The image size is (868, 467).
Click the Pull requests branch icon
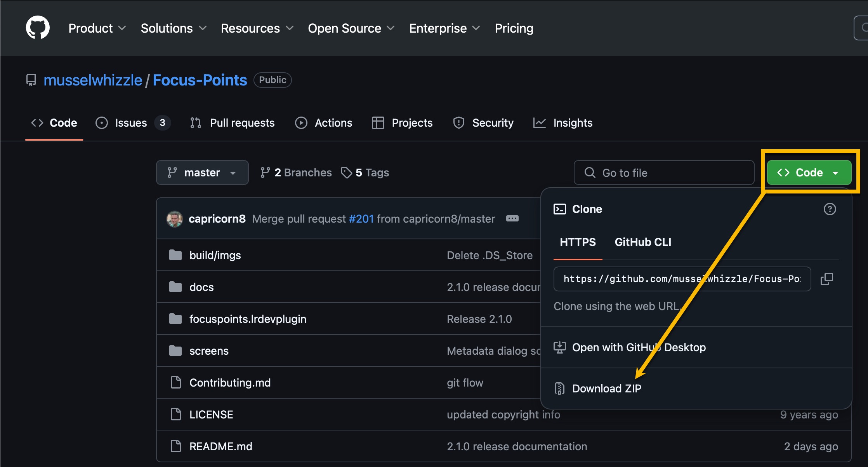pos(196,123)
